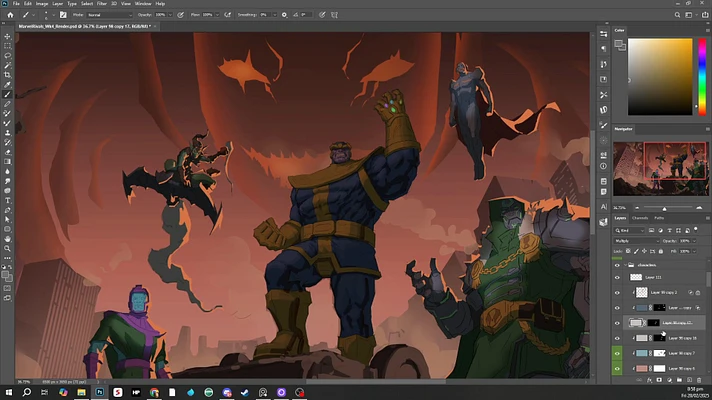
Task: Toggle eye of selected Layer 98 copy 17
Action: tap(617, 323)
